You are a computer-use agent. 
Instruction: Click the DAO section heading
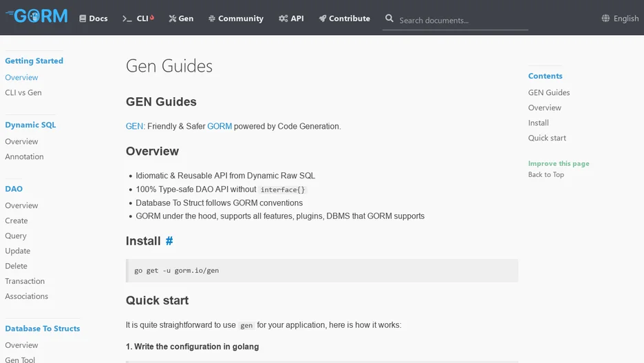(14, 189)
